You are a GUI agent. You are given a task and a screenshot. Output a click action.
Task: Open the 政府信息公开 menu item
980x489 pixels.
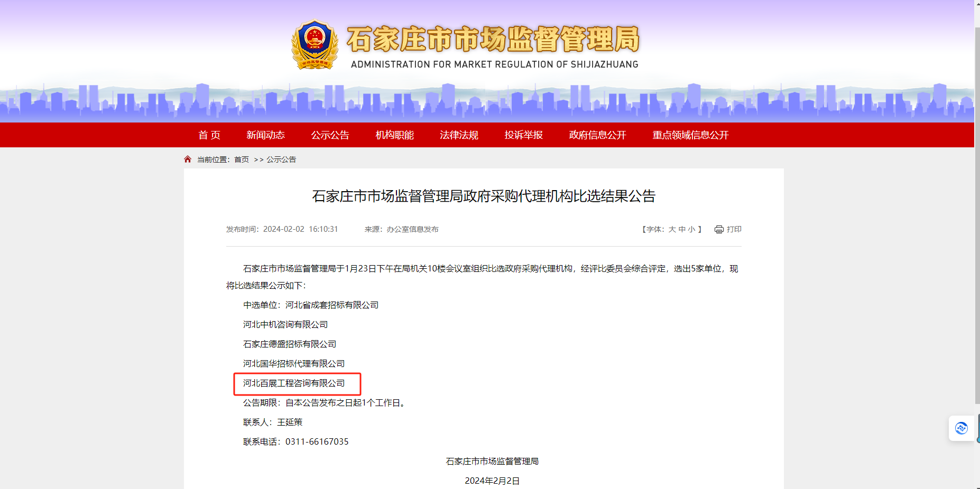click(x=597, y=135)
